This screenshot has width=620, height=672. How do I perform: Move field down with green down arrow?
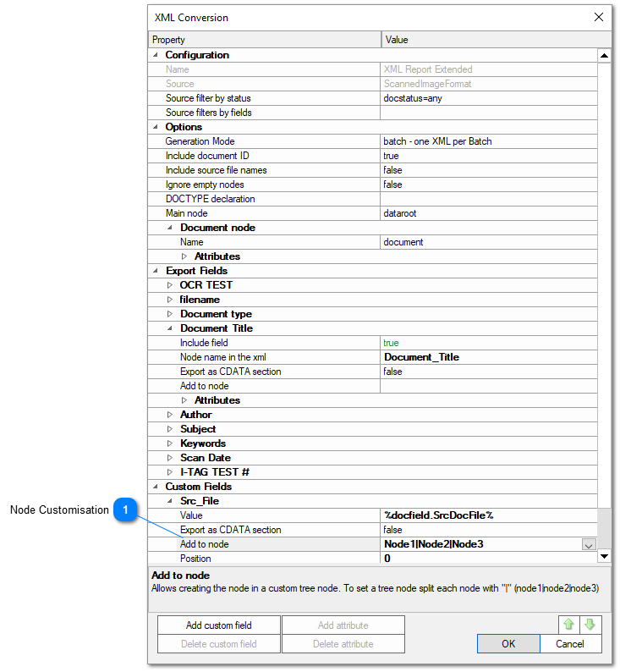coord(590,625)
